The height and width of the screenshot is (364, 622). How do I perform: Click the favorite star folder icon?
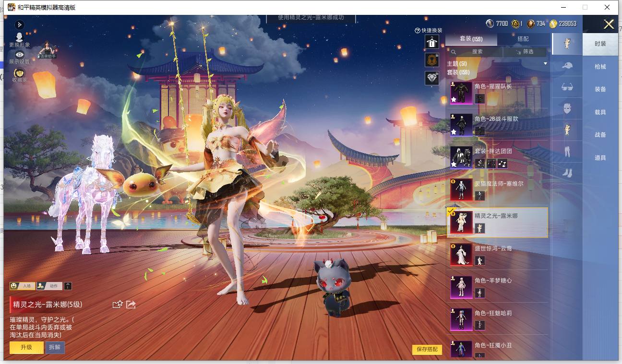coord(118,304)
